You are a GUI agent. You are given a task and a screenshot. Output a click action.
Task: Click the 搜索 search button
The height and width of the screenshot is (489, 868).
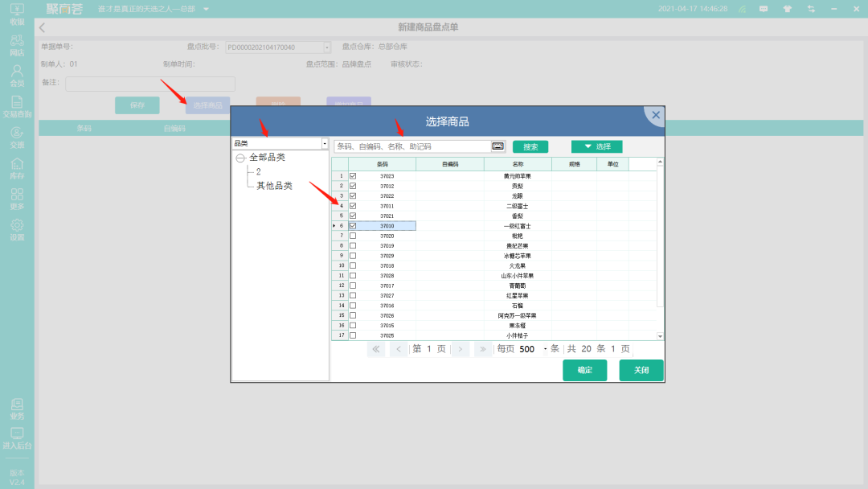pyautogui.click(x=530, y=147)
